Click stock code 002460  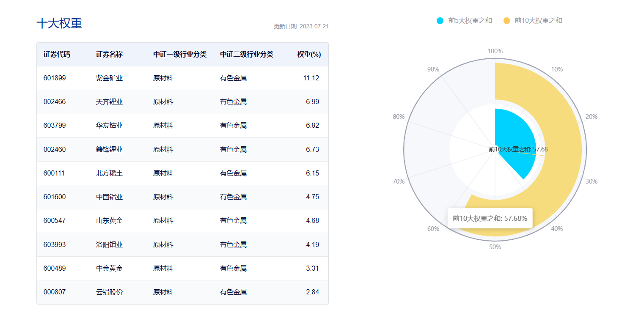[55, 150]
